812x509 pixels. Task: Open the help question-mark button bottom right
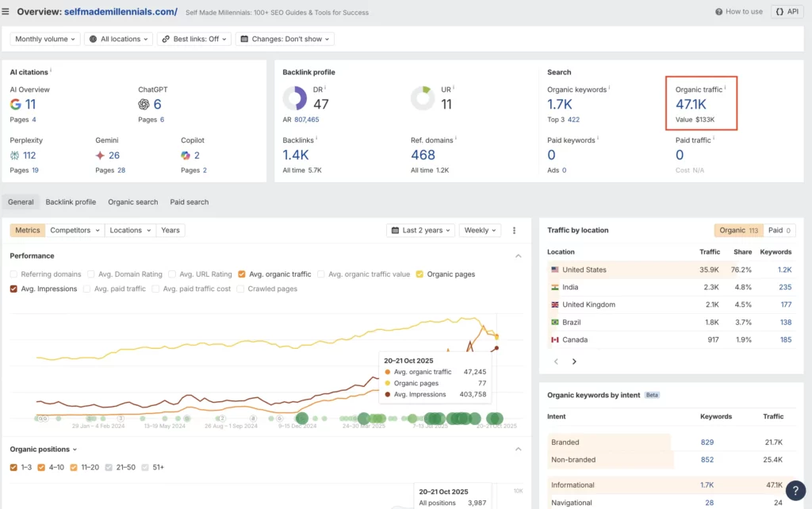[x=796, y=491]
